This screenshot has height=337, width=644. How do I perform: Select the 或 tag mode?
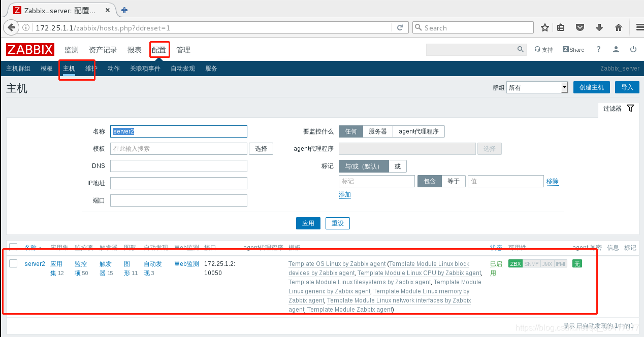coord(398,166)
